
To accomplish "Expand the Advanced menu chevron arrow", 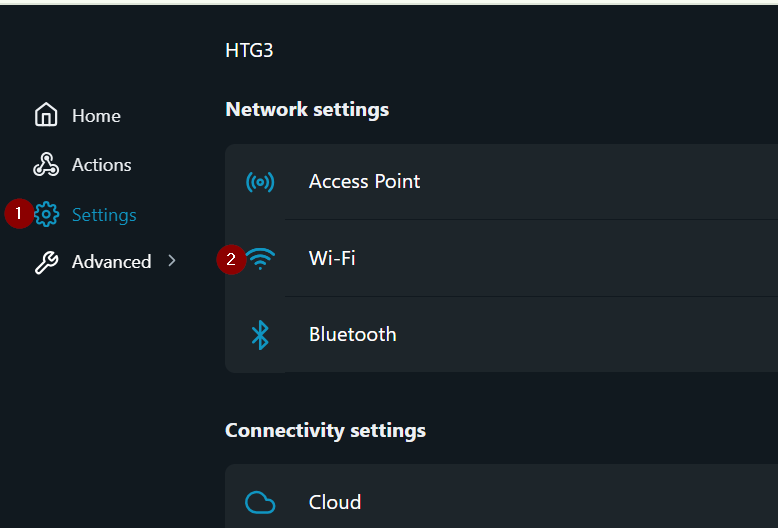I will pyautogui.click(x=172, y=261).
